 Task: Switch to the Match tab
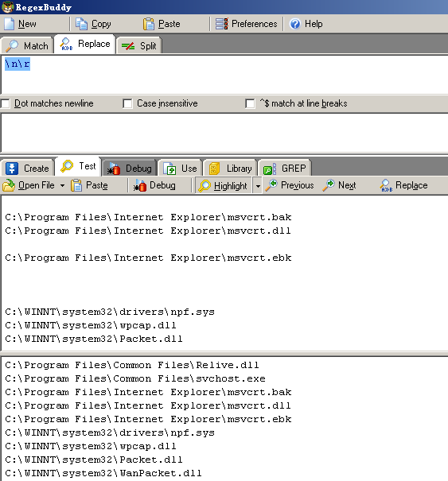point(27,45)
